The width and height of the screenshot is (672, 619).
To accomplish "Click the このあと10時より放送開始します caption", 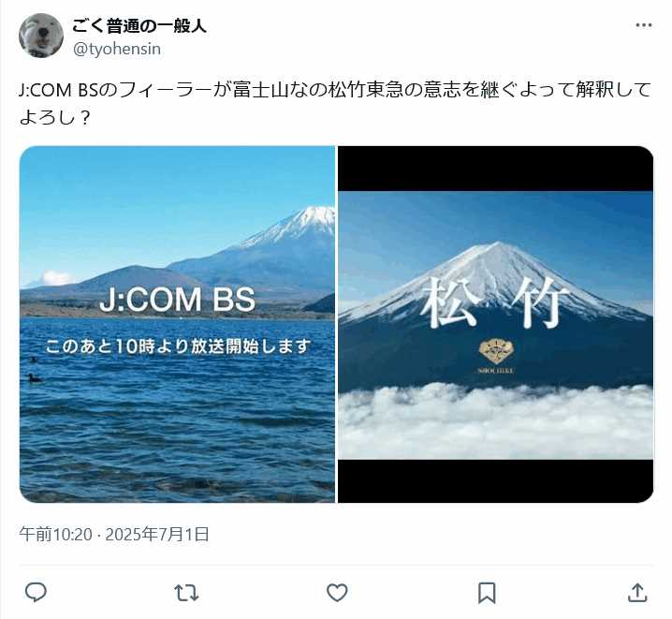I will pyautogui.click(x=178, y=346).
